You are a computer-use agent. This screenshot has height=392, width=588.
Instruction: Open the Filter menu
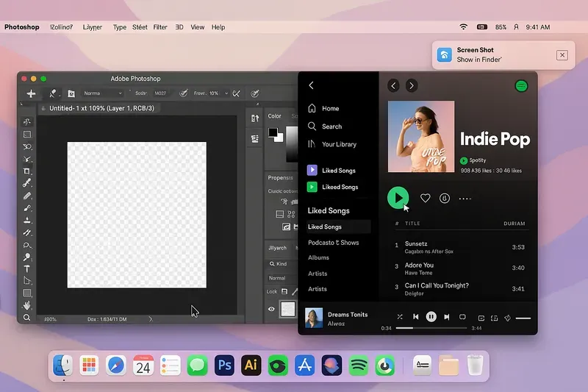pyautogui.click(x=160, y=27)
